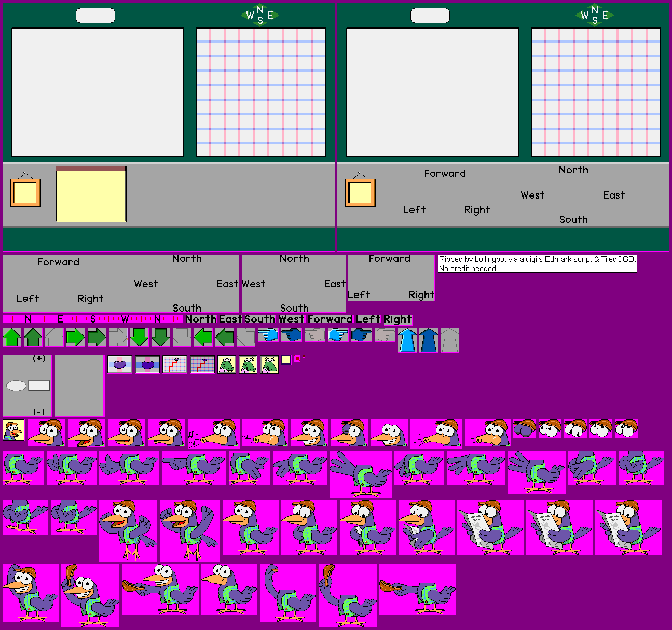The height and width of the screenshot is (630, 672).
Task: Click the bright green right arrow
Action: coord(75,338)
